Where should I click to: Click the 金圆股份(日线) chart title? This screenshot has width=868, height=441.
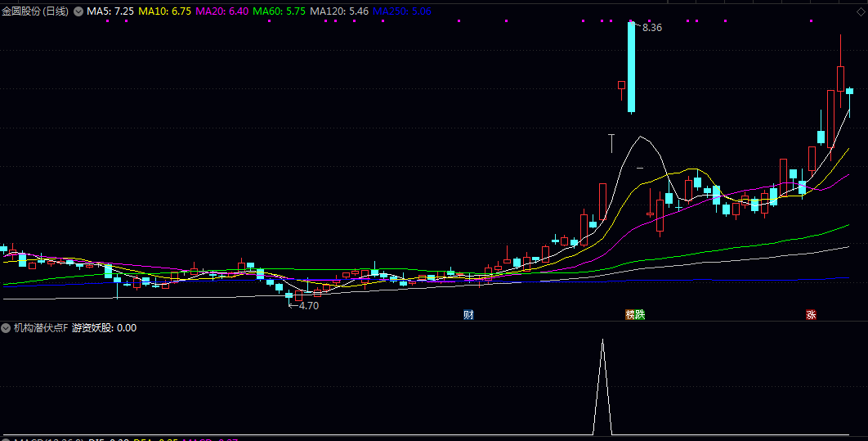click(x=35, y=11)
